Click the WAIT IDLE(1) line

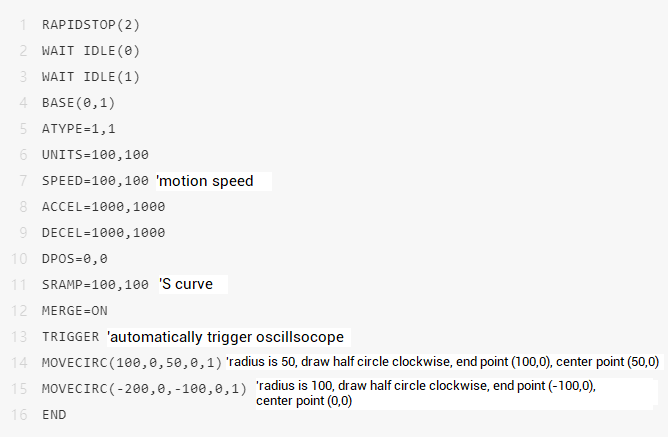coord(91,75)
